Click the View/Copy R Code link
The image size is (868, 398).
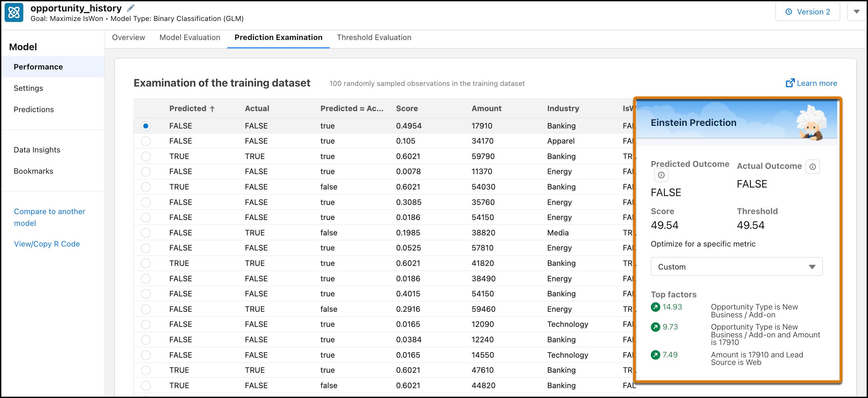click(x=47, y=244)
